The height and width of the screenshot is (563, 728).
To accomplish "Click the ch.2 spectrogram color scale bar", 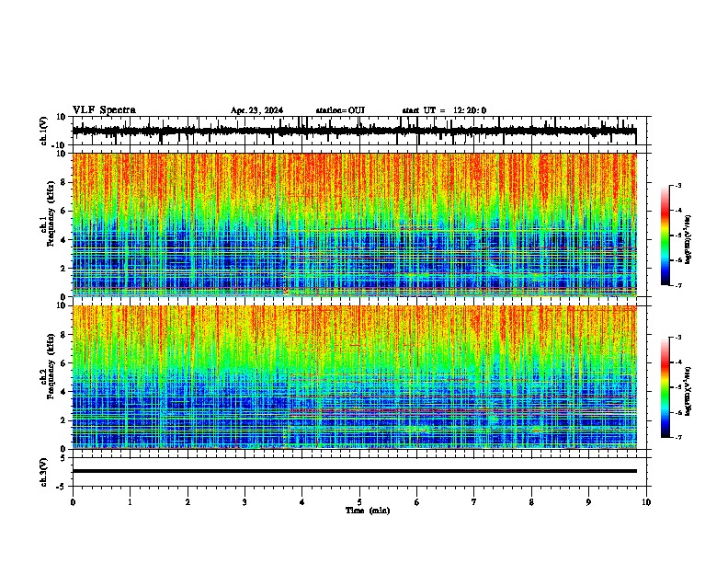I will click(665, 387).
